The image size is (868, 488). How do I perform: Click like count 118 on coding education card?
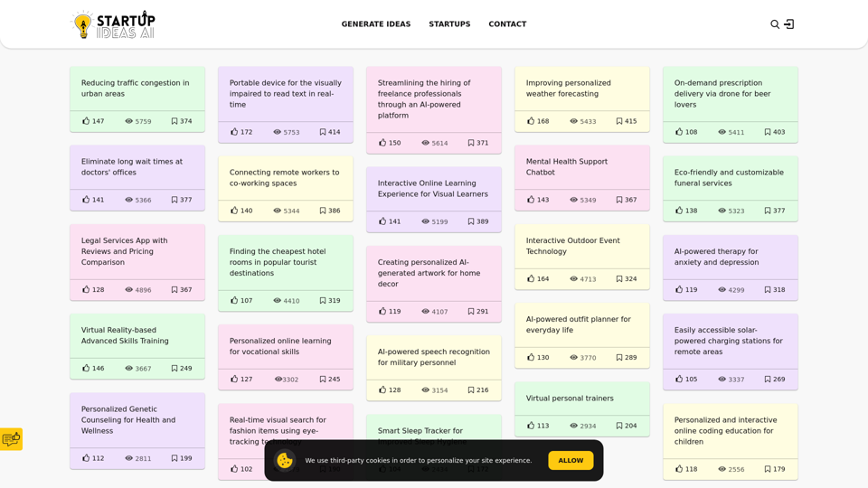[692, 469]
